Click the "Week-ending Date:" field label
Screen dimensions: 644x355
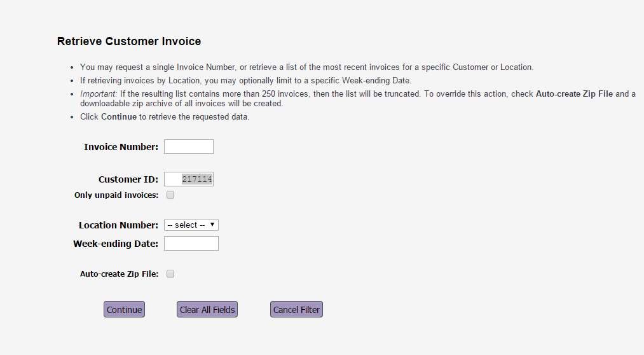point(116,244)
